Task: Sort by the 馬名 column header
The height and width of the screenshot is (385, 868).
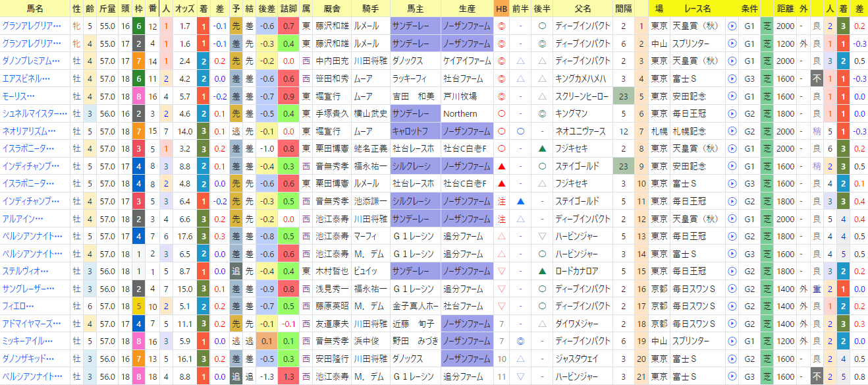Action: tap(35, 9)
